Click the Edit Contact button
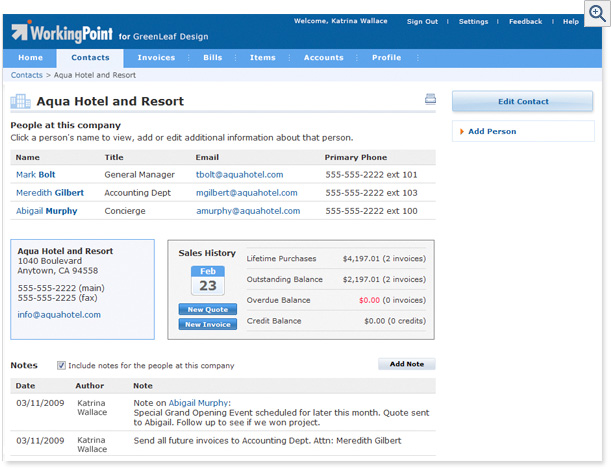The image size is (611, 469). point(523,101)
